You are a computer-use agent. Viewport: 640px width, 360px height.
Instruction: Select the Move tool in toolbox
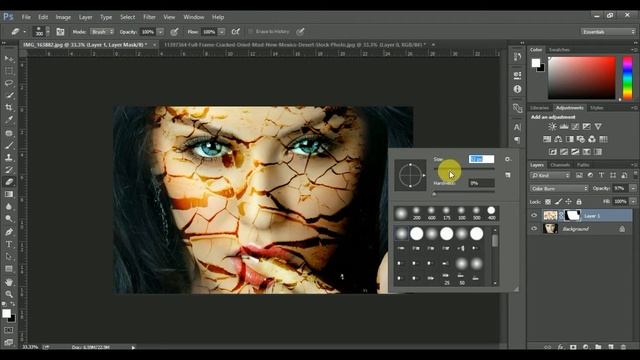[9, 59]
